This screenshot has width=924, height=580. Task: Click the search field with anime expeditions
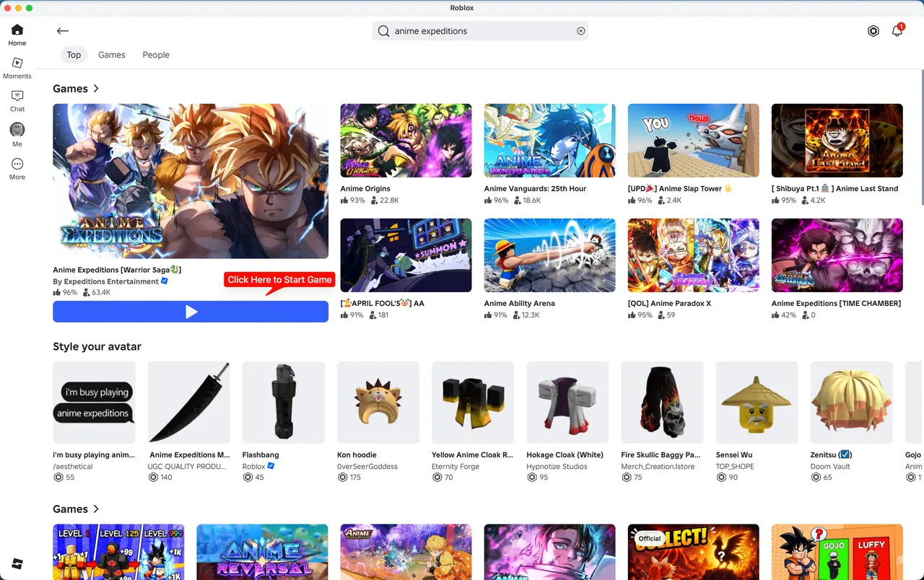coord(480,31)
